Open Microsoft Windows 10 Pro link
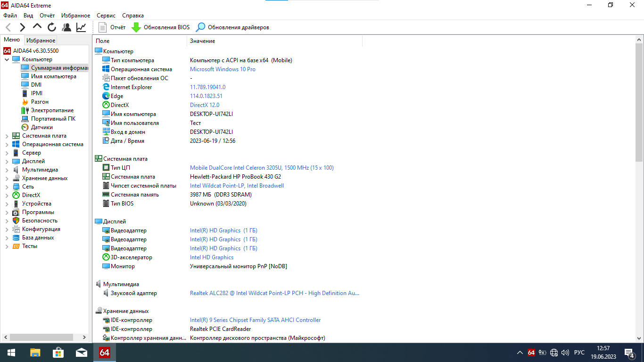The width and height of the screenshot is (644, 362). coord(223,69)
